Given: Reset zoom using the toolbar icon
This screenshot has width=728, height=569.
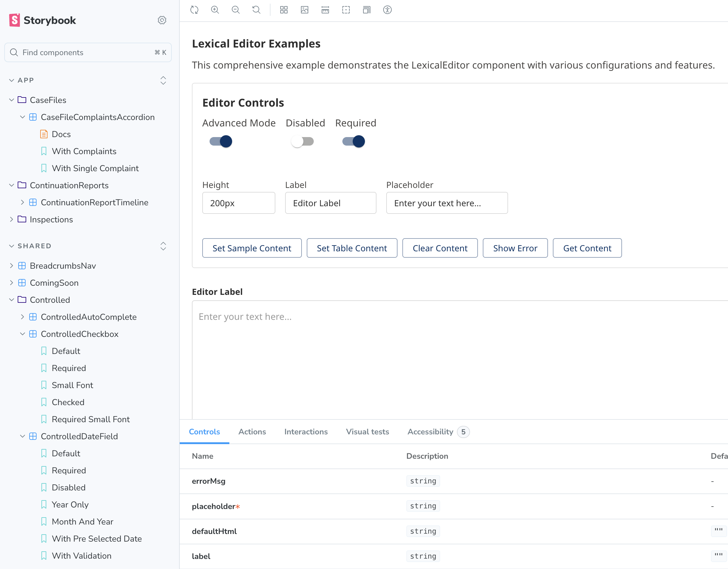Looking at the screenshot, I should click(x=256, y=10).
